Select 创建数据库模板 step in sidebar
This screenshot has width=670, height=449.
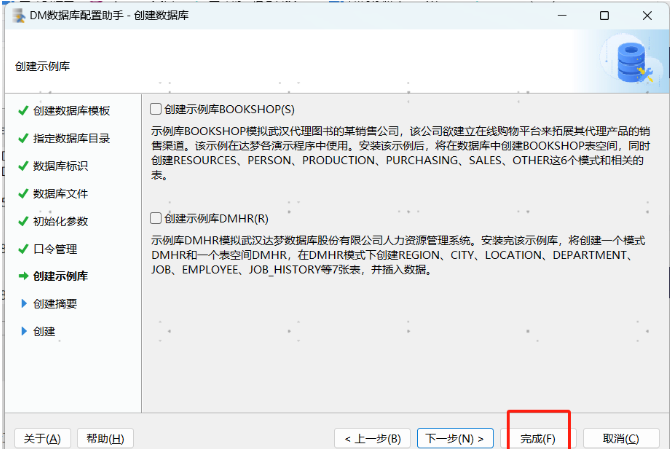pyautogui.click(x=71, y=111)
